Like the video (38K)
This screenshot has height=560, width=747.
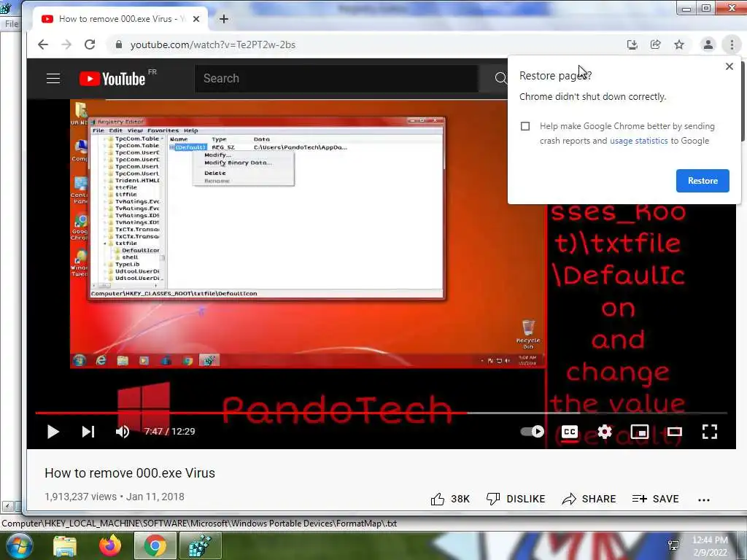449,499
